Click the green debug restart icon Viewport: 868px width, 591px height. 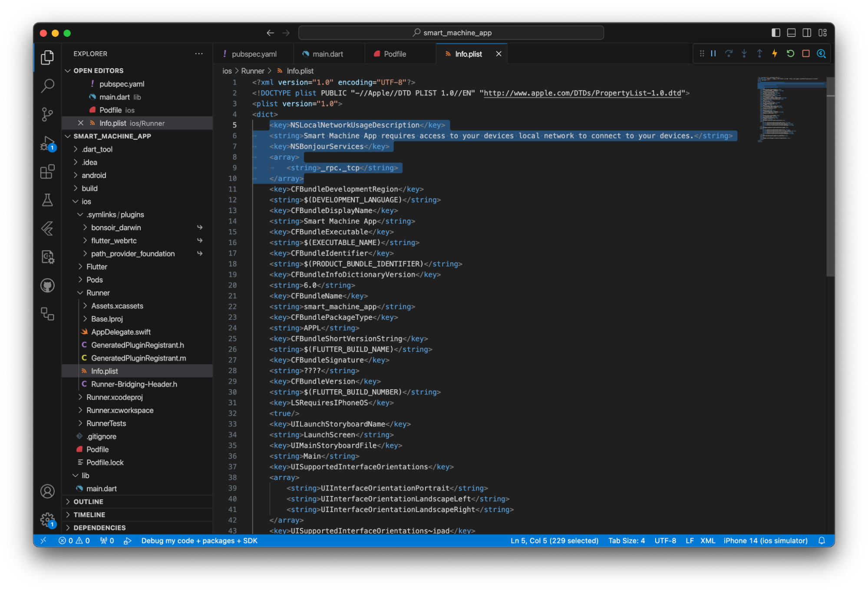coord(790,53)
